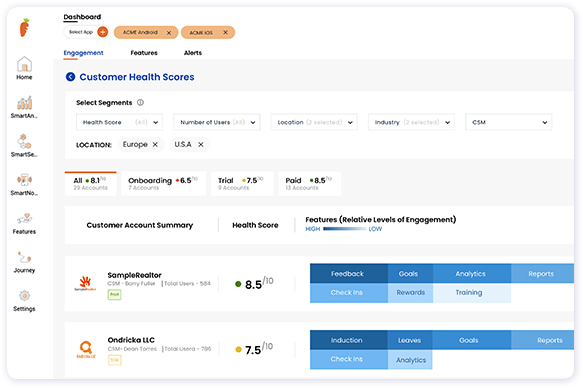Open the Home sidebar icon
583x388 pixels.
(x=24, y=64)
